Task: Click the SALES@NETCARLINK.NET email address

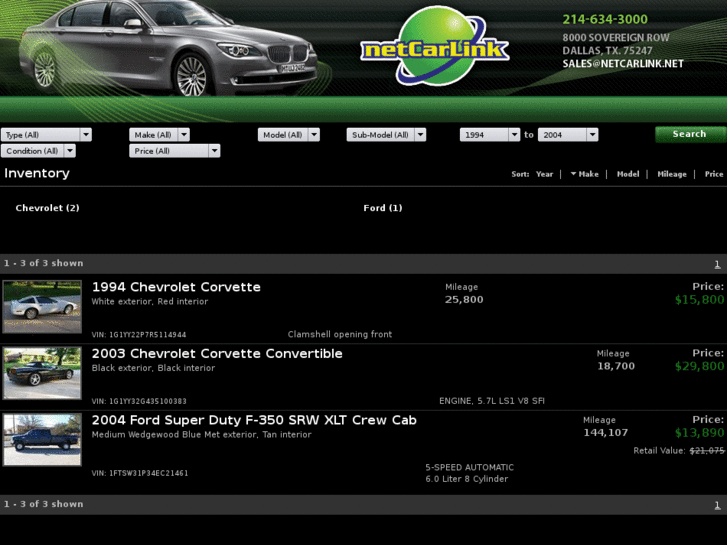Action: click(x=623, y=64)
